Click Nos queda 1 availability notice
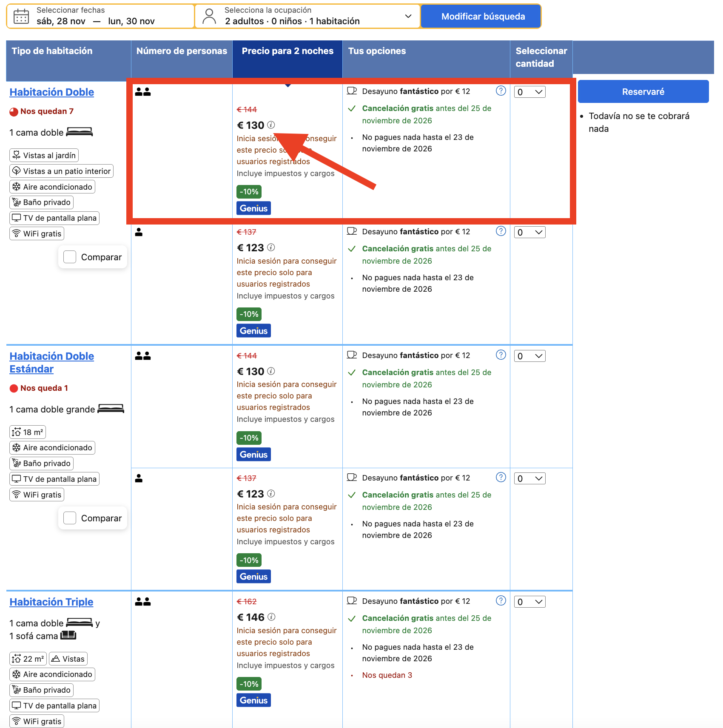 (x=39, y=388)
